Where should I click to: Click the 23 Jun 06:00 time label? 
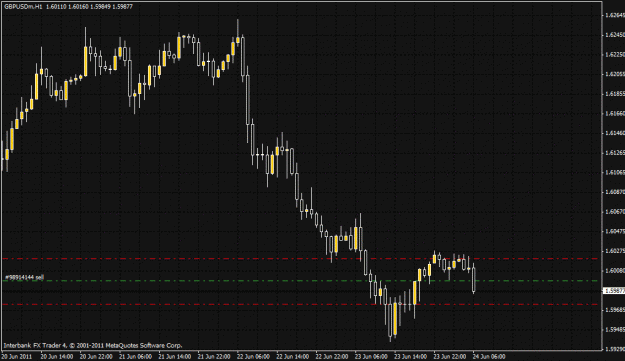tap(371, 356)
